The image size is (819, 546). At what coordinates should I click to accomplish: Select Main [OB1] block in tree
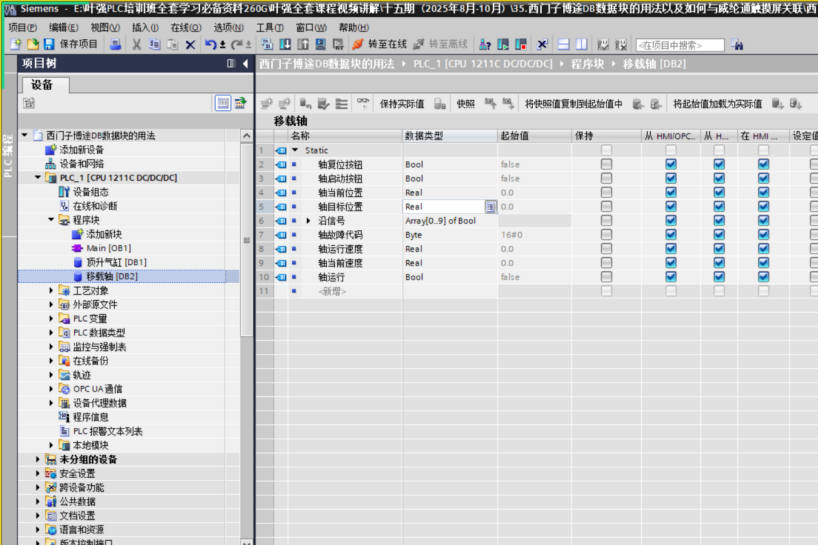pos(109,248)
